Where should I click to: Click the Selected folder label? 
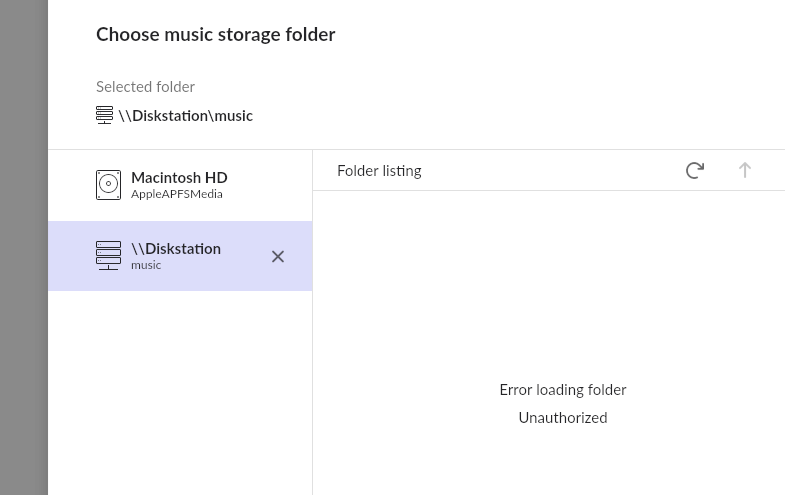pyautogui.click(x=145, y=87)
